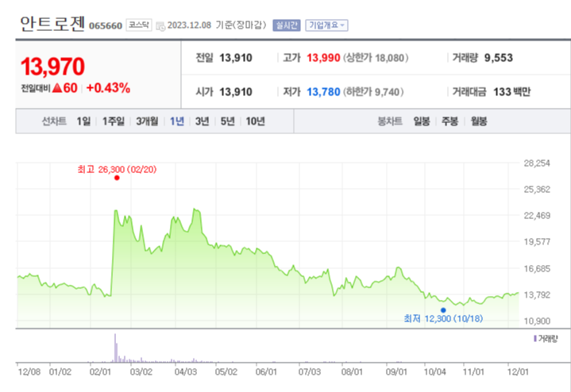Viewport: 571px width, 392px height.
Task: Select the 10년 line chart tab
Action: pos(255,121)
